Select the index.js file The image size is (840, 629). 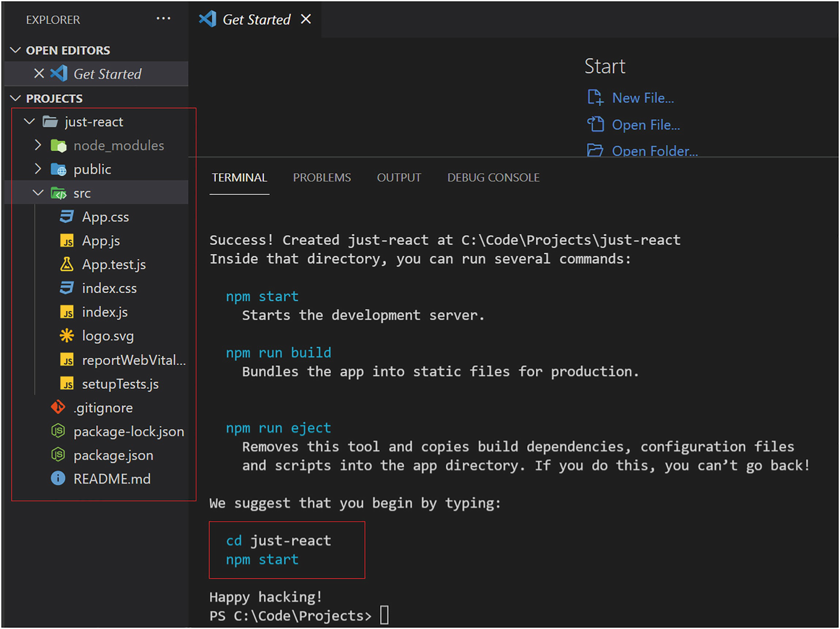coord(105,312)
